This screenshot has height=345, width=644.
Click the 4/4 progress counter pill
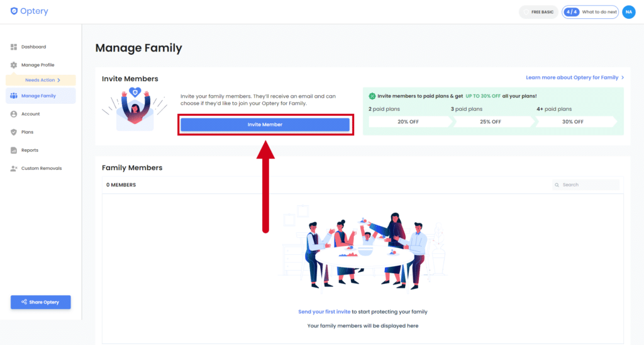(571, 12)
